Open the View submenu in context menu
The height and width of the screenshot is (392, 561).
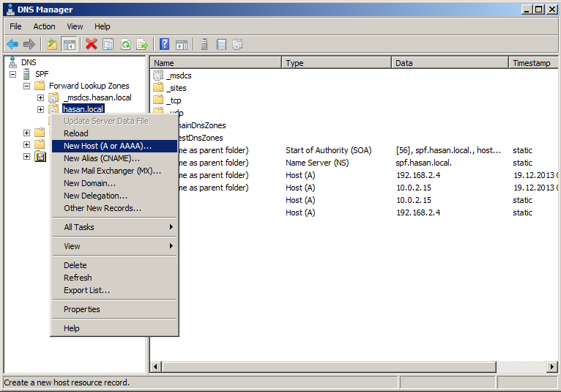pos(114,246)
